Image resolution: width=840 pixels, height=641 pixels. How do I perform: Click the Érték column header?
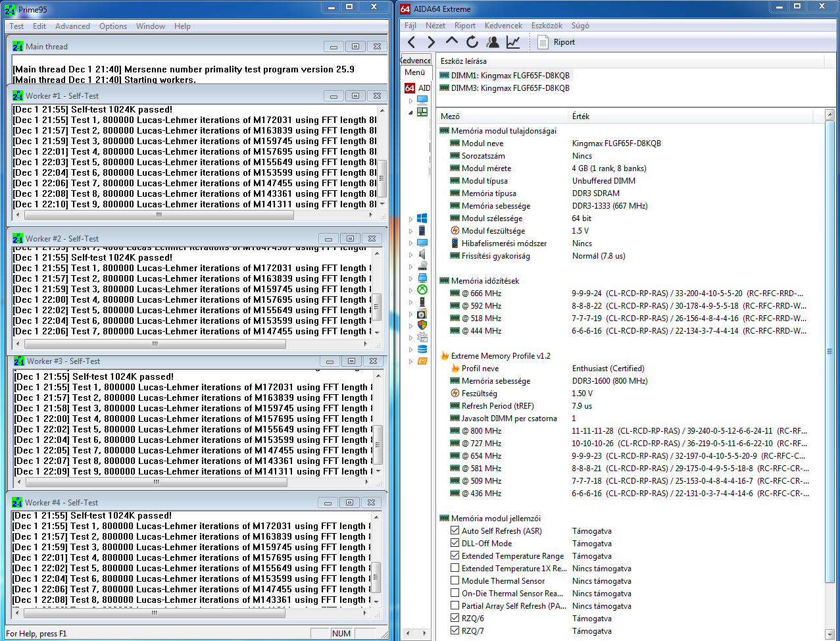point(689,116)
